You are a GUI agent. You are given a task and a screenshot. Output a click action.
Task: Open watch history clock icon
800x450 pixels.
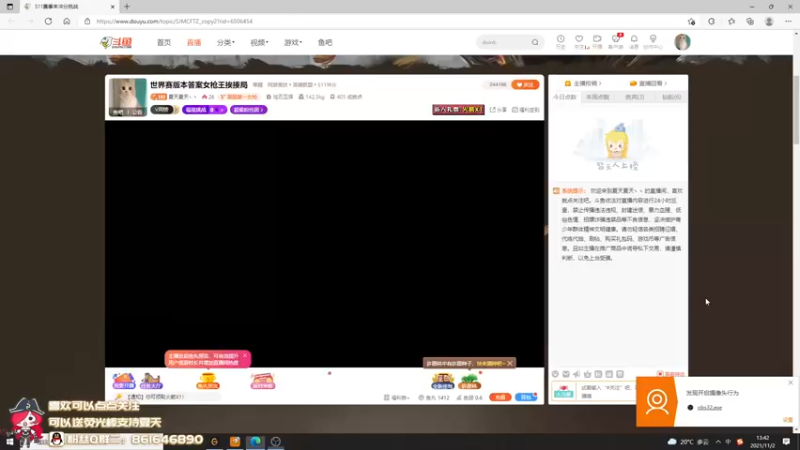click(x=561, y=41)
